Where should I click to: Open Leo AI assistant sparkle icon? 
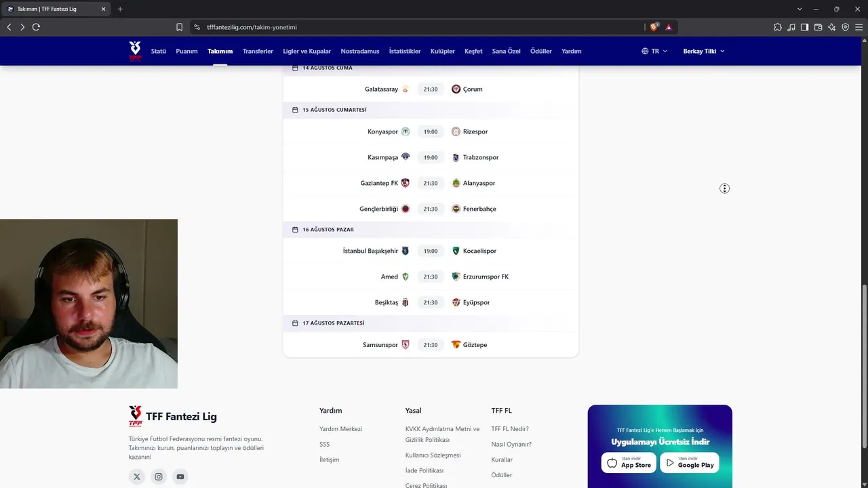click(832, 27)
